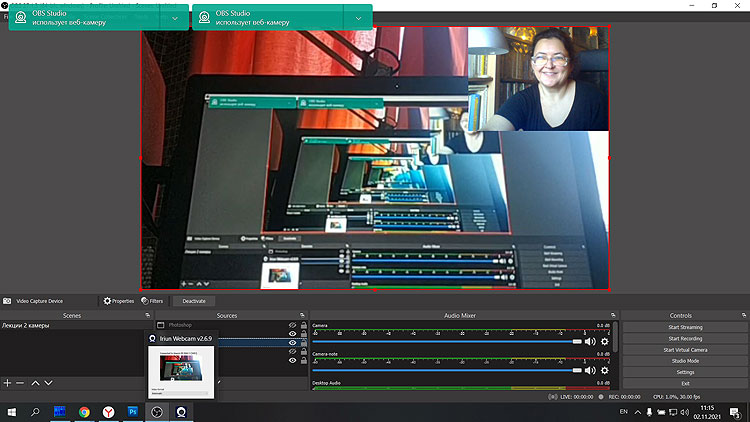The width and height of the screenshot is (750, 422).
Task: Toggle visibility of the Photoshop source
Action: 293,325
